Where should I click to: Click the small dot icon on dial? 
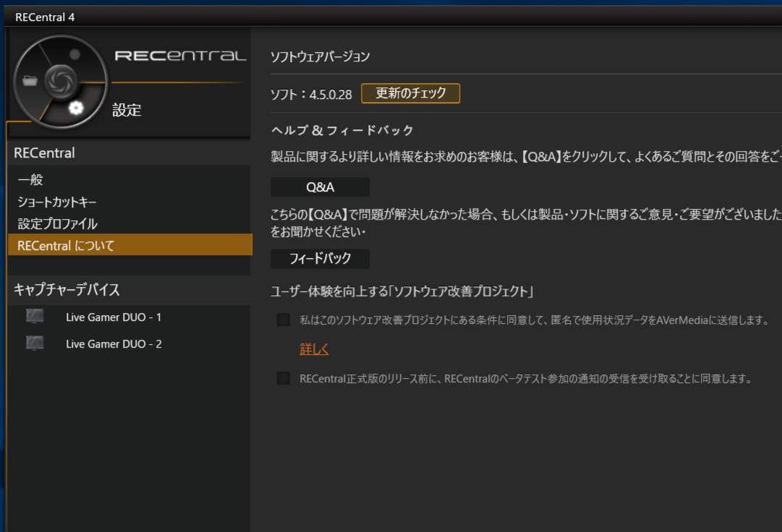tap(75, 54)
